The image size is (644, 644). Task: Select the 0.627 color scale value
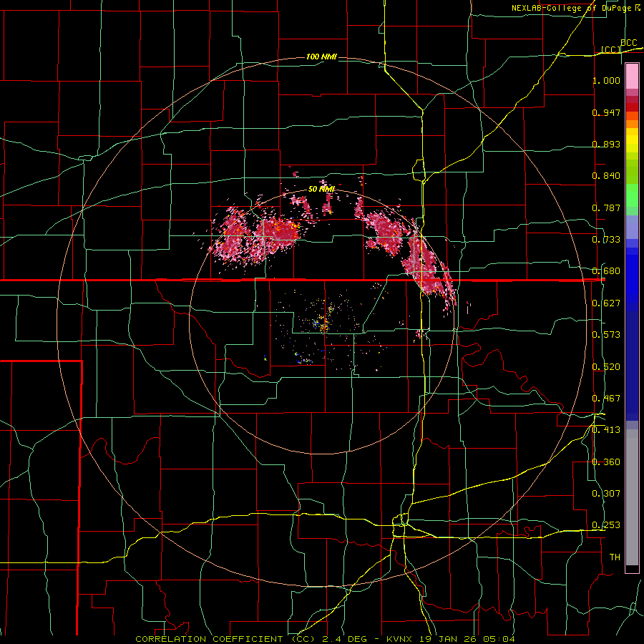(x=606, y=303)
